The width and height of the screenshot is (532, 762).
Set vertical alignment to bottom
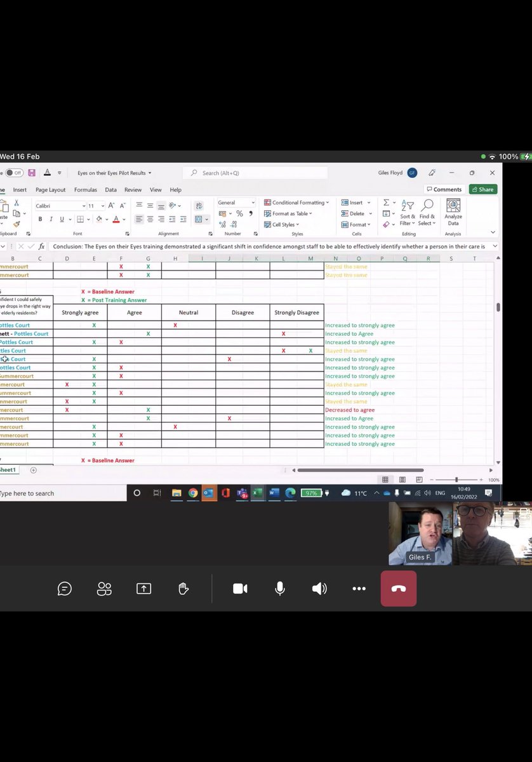click(161, 205)
